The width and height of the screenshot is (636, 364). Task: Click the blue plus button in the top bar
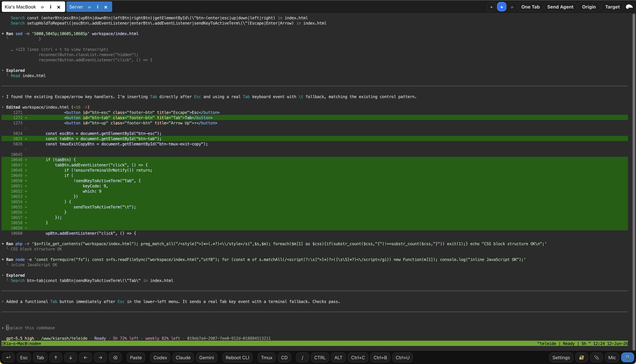502,7
